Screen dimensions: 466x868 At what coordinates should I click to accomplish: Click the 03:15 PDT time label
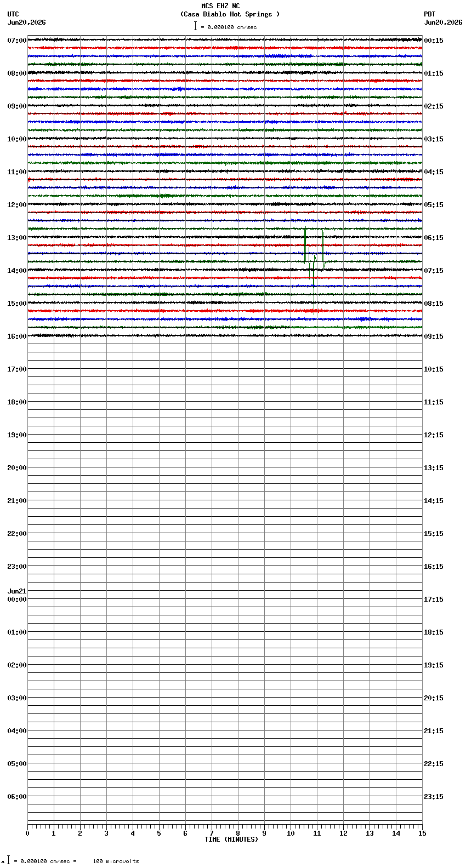pyautogui.click(x=434, y=139)
